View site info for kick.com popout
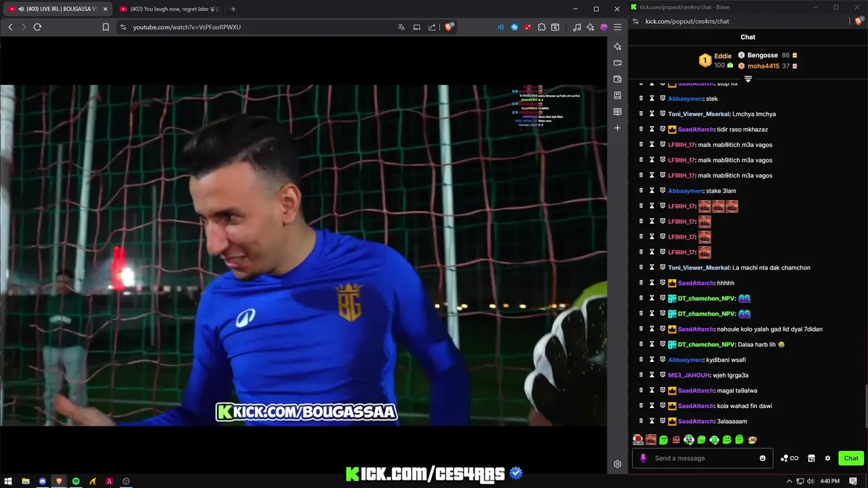The height and width of the screenshot is (488, 868). [635, 21]
